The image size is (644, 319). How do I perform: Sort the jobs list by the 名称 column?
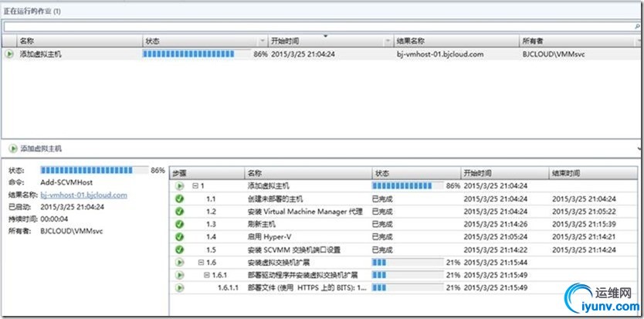(x=80, y=41)
